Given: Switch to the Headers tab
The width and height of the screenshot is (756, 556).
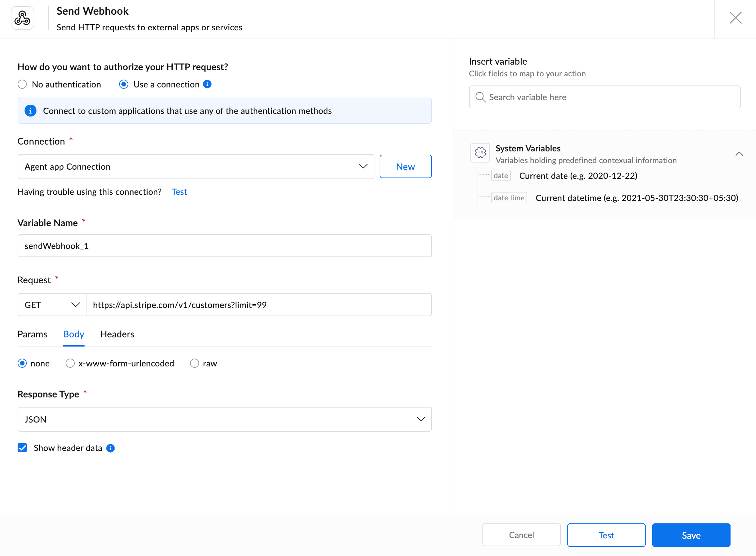Looking at the screenshot, I should pyautogui.click(x=117, y=334).
